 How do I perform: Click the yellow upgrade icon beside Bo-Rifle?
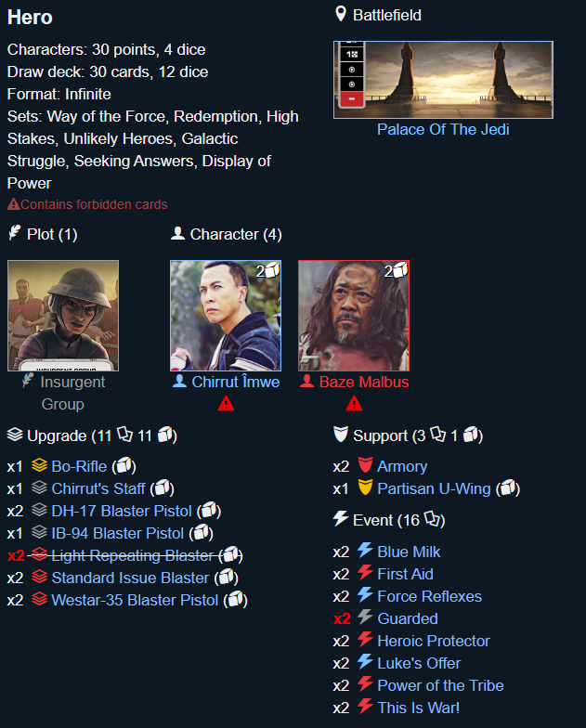39,465
